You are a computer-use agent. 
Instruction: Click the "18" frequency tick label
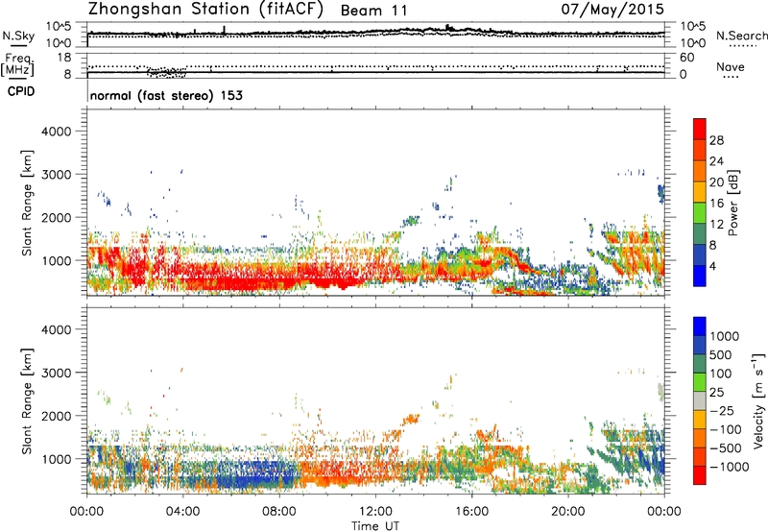click(64, 58)
